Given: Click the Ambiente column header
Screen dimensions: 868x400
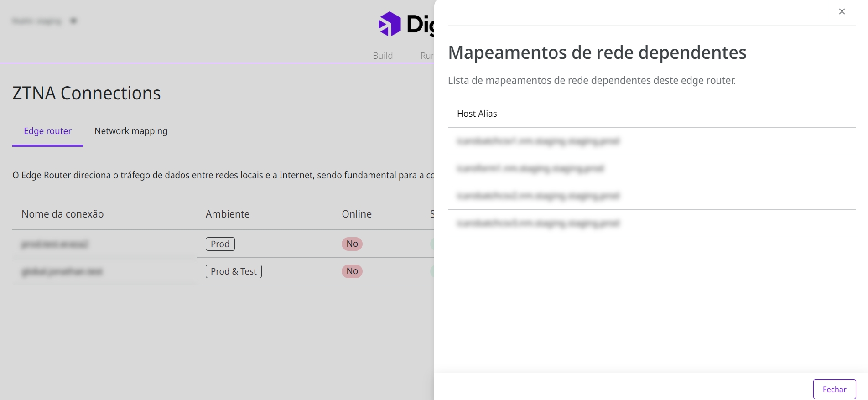Looking at the screenshot, I should 227,214.
